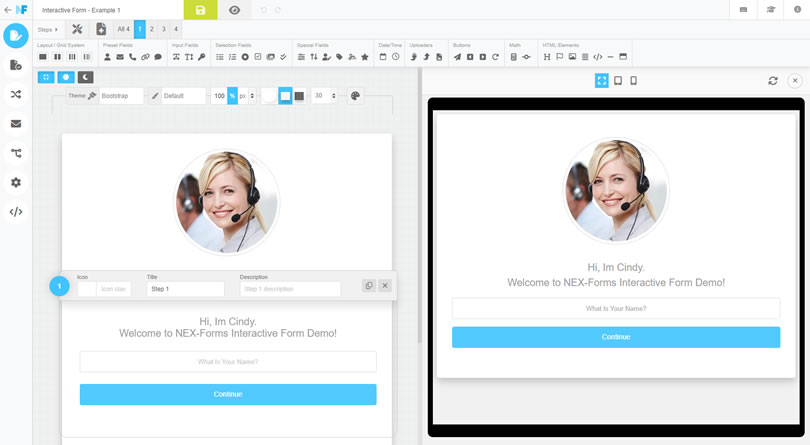Adjust form width stepper arrows

click(252, 96)
